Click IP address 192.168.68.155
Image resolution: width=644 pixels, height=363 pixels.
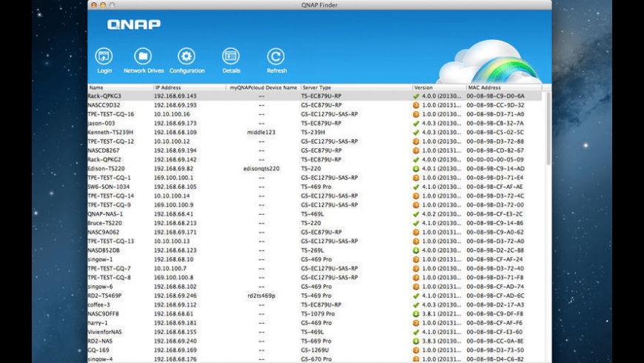click(x=175, y=332)
